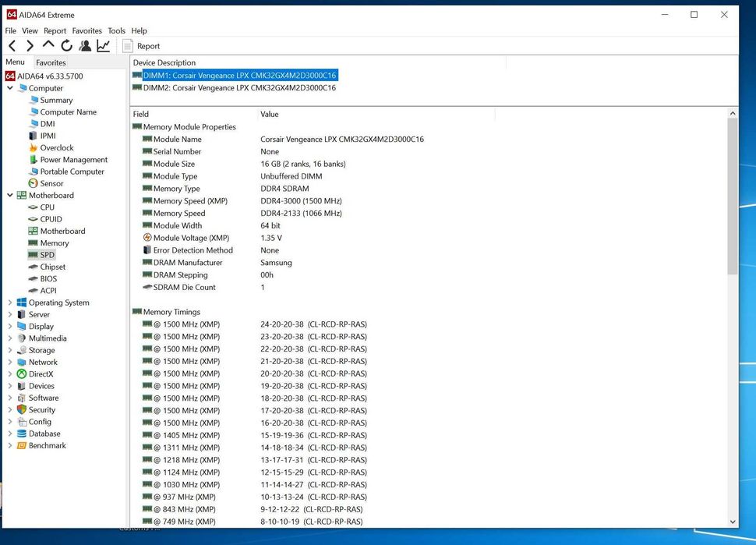
Task: Click the DIMM2 memory module icon
Action: click(x=137, y=87)
